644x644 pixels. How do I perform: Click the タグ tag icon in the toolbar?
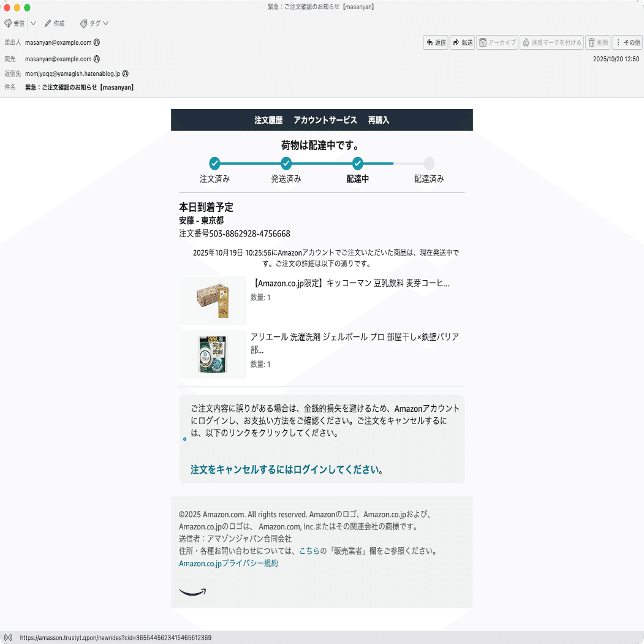coord(82,23)
